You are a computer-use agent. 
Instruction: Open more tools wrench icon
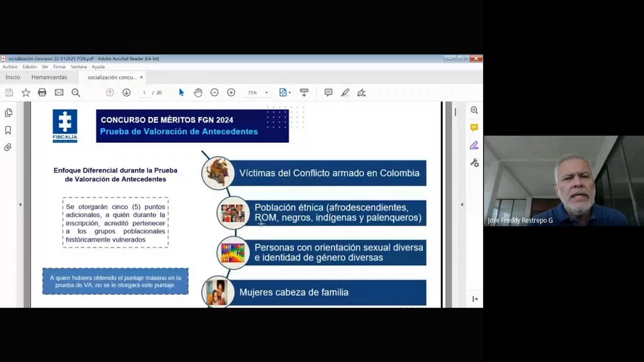[474, 163]
